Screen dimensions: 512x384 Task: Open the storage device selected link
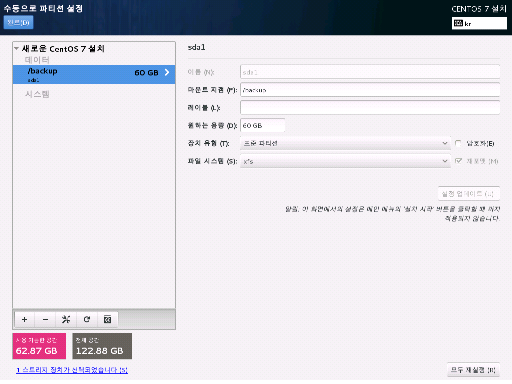[72, 370]
